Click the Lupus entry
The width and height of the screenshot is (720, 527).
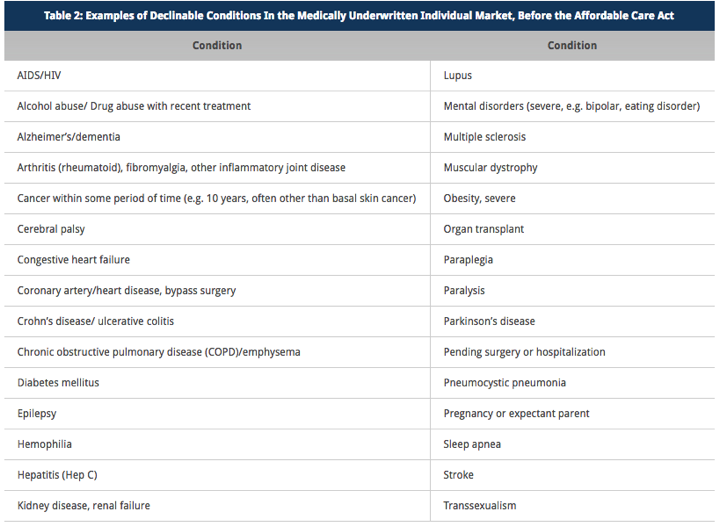coord(457,76)
